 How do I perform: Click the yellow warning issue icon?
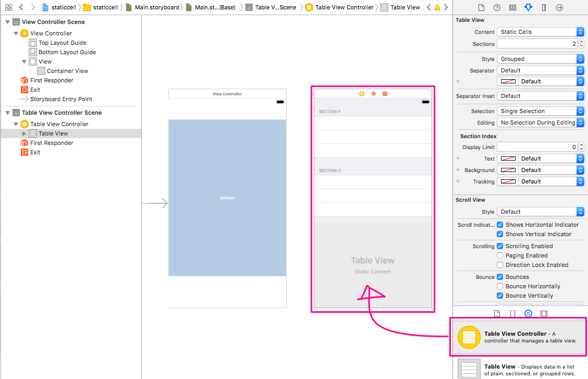(437, 7)
